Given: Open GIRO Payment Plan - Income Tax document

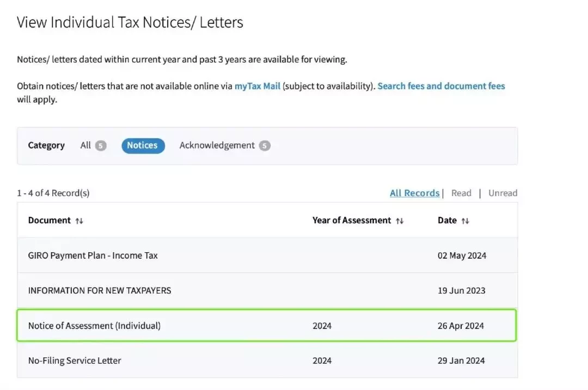Looking at the screenshot, I should pos(267,255).
